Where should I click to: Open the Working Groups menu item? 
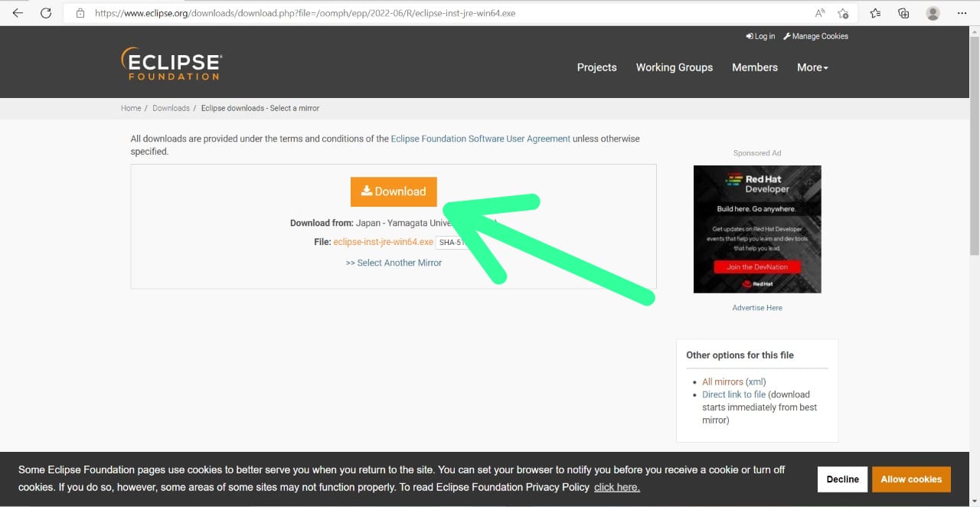[674, 67]
